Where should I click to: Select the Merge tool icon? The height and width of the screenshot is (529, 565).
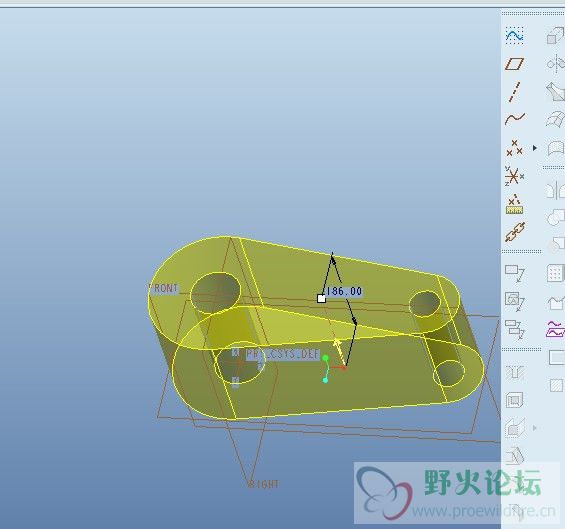tap(555, 92)
